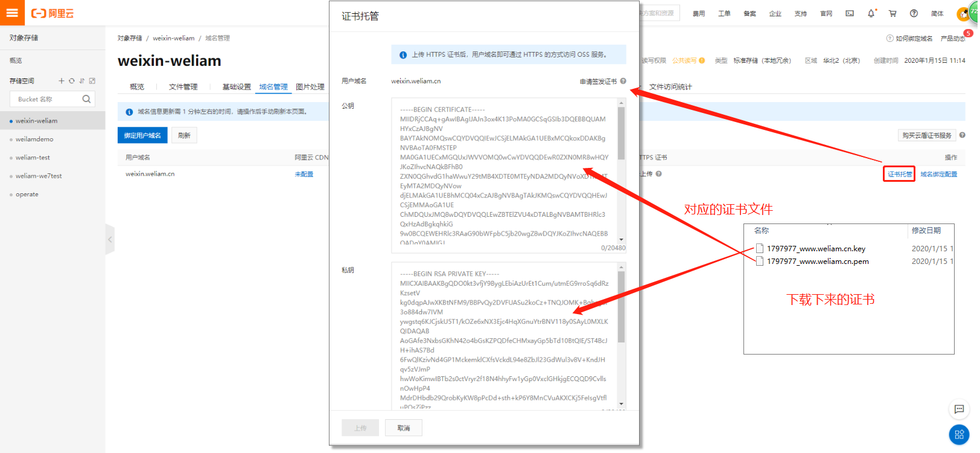Click the help icon beside 未上传
Viewport: 980px width, 453px height.
click(x=659, y=174)
